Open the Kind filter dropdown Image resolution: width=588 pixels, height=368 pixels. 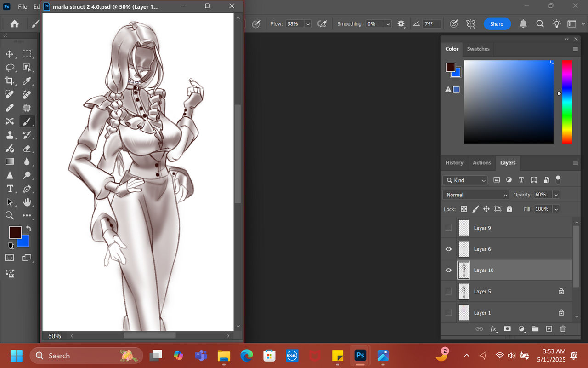pyautogui.click(x=464, y=180)
